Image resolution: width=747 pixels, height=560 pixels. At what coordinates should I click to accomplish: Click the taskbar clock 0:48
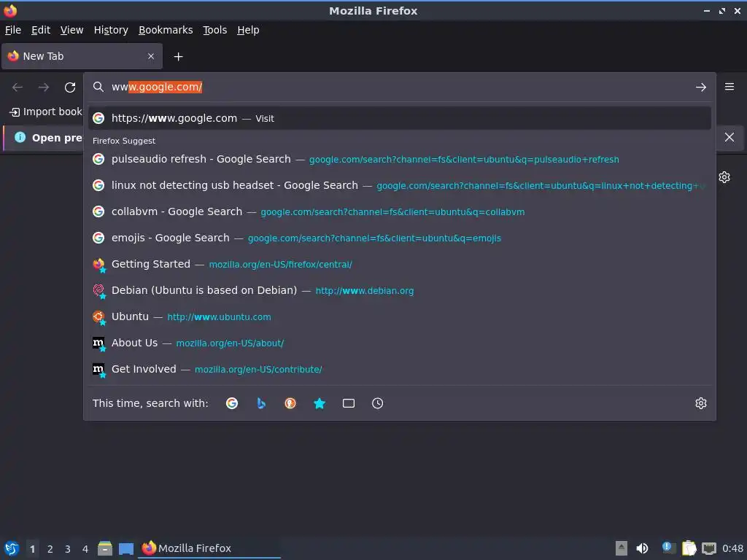(732, 548)
